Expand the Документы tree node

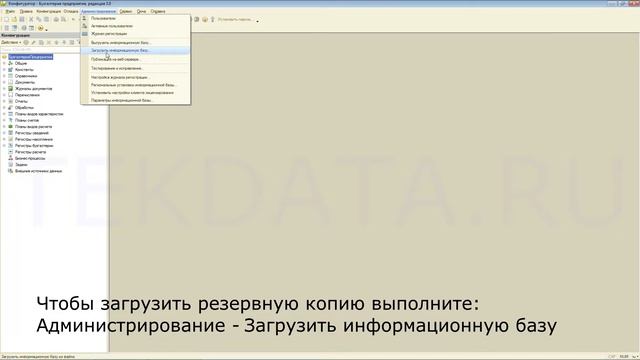click(4, 82)
